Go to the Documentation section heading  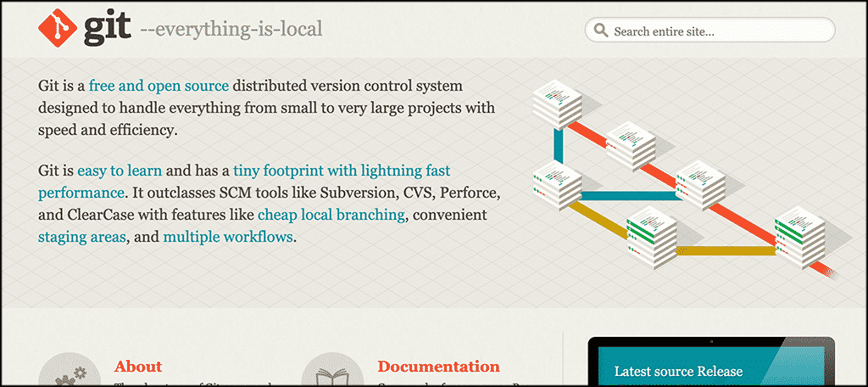(438, 367)
